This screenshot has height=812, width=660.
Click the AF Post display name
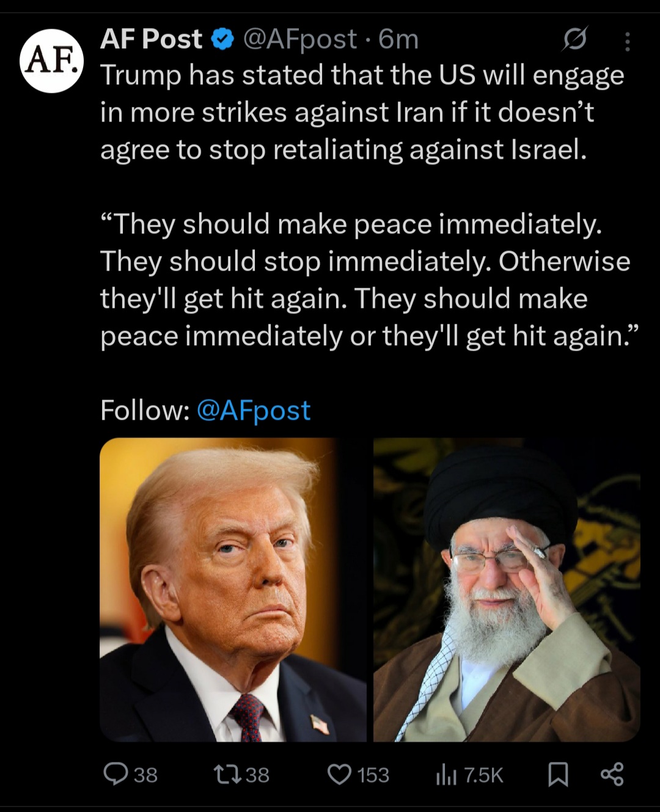click(151, 39)
